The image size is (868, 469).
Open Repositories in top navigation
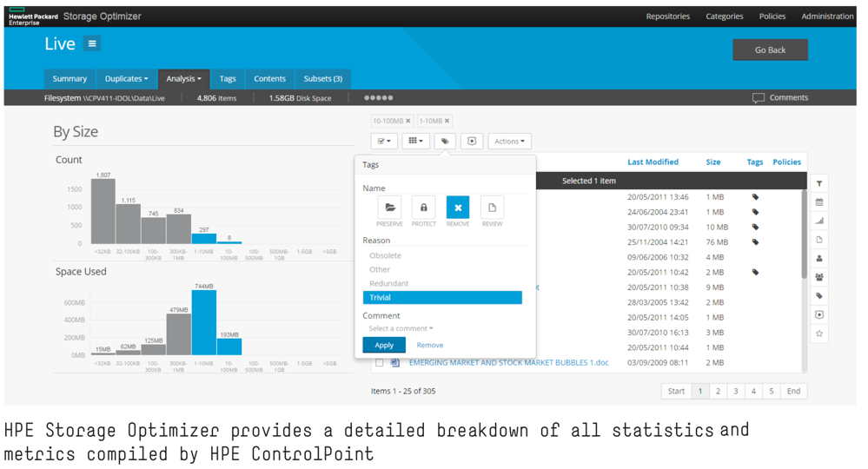(667, 16)
